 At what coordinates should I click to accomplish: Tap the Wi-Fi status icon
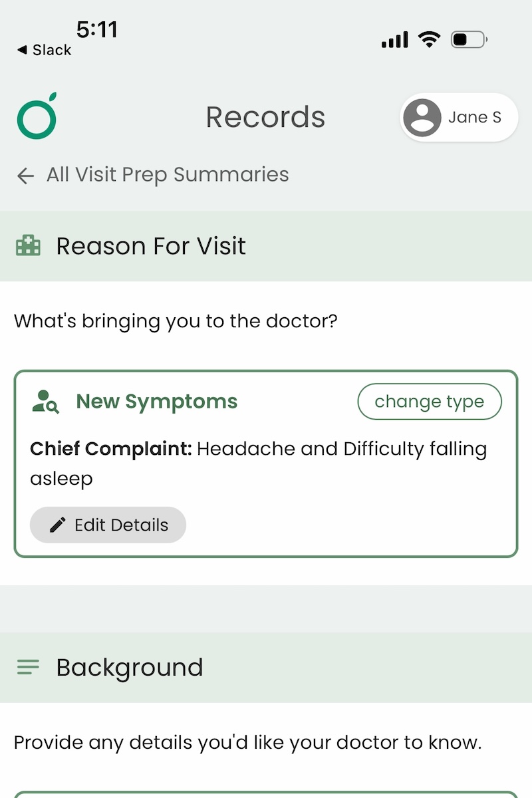(430, 40)
